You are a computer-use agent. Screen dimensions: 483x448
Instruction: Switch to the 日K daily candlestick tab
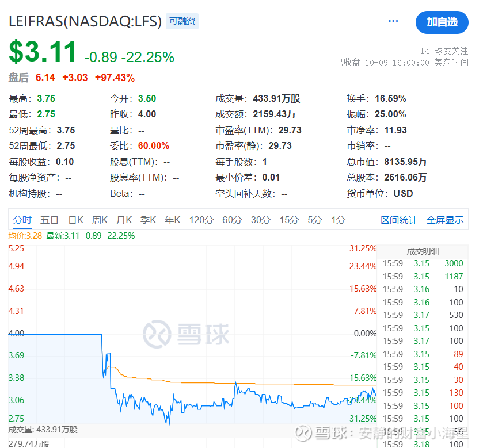pyautogui.click(x=76, y=220)
